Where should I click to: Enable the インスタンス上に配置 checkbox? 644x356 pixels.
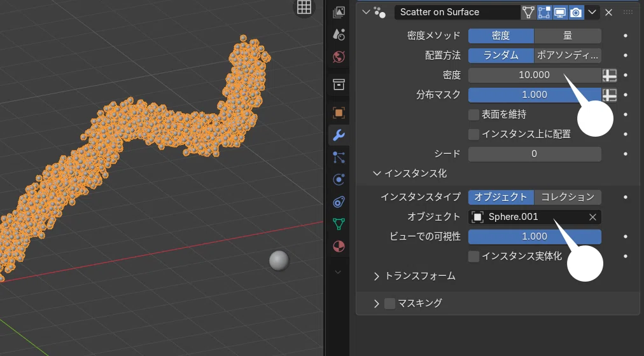pyautogui.click(x=473, y=134)
